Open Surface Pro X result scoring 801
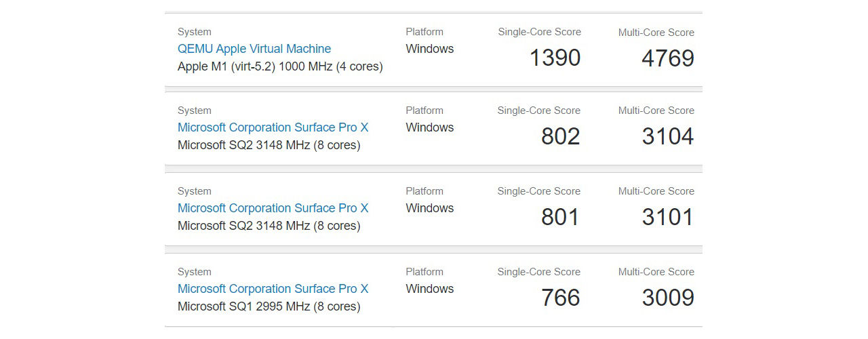868x339 pixels. [x=273, y=208]
